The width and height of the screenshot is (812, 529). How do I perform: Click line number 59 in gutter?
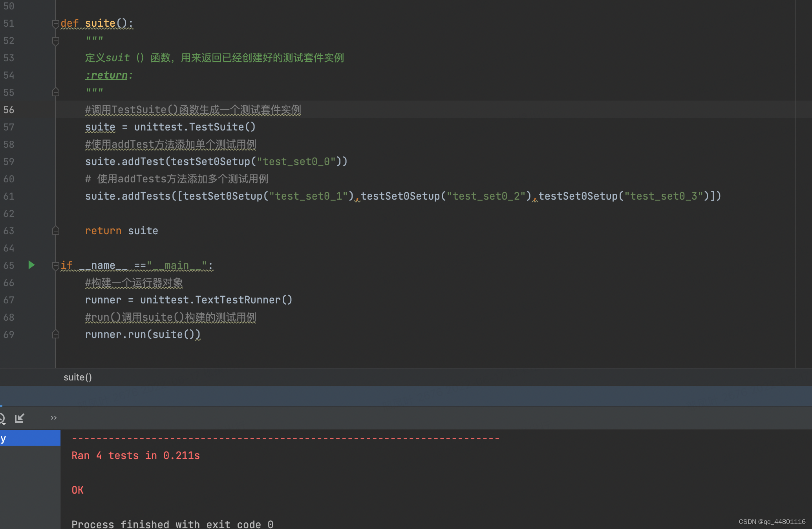tap(9, 162)
